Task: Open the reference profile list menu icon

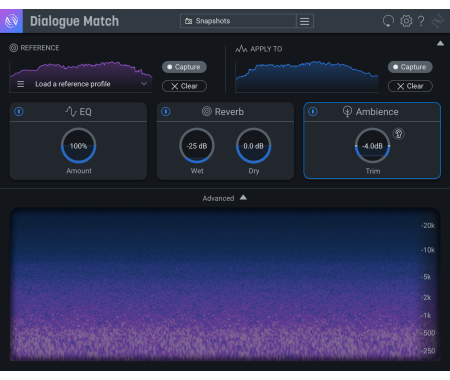Action: coord(21,84)
